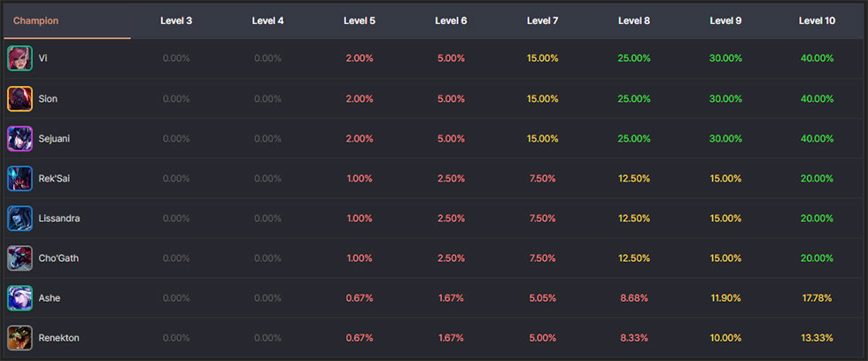
Task: Select Vi's 40.00% Level 10 cell
Action: click(x=817, y=58)
